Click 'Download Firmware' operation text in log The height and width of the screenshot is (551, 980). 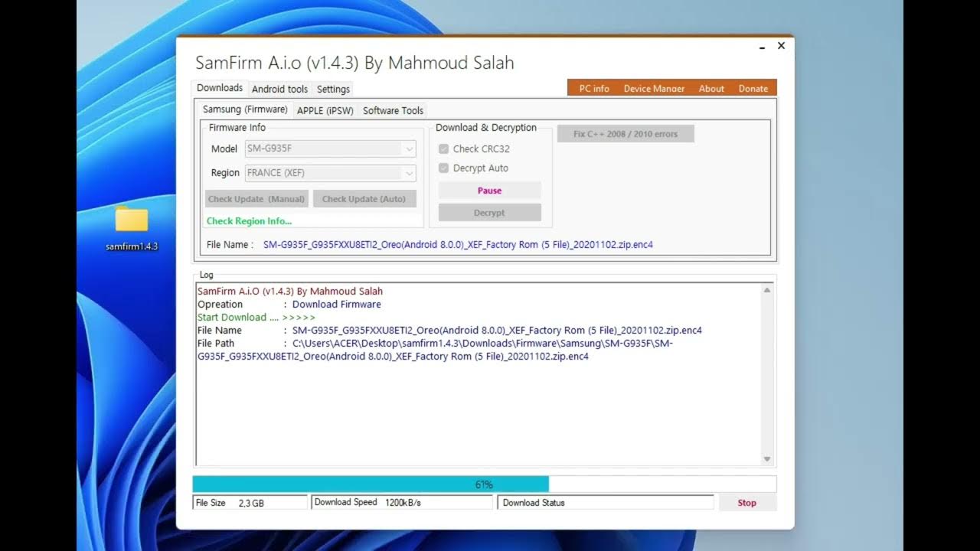(337, 304)
